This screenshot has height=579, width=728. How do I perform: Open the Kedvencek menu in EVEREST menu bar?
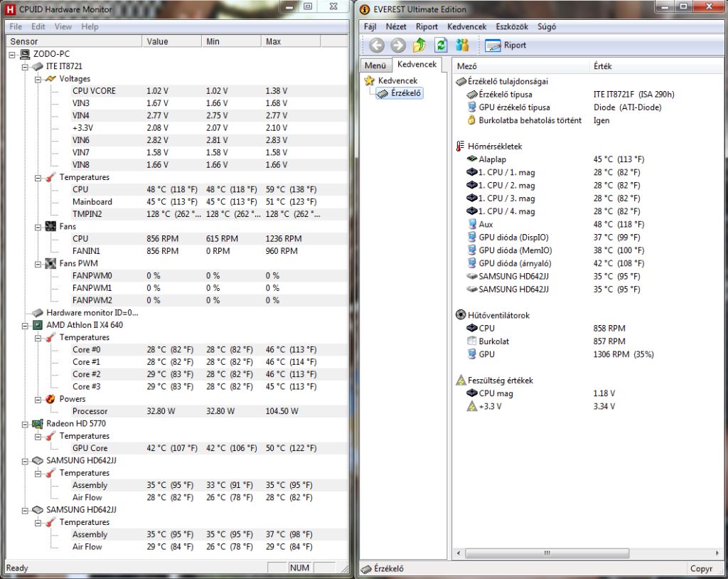[x=466, y=26]
